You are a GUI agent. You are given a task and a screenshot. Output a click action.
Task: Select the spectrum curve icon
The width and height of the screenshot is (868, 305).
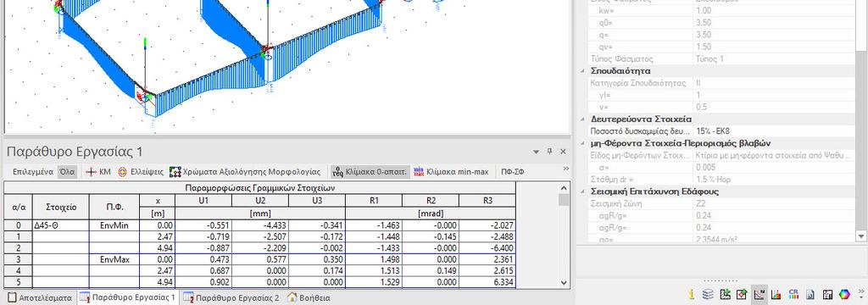click(x=759, y=294)
